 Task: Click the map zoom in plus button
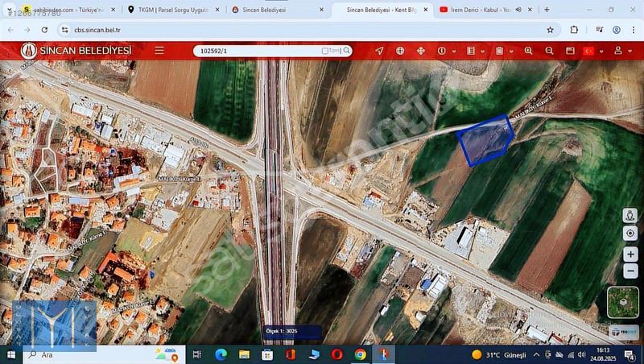[630, 254]
